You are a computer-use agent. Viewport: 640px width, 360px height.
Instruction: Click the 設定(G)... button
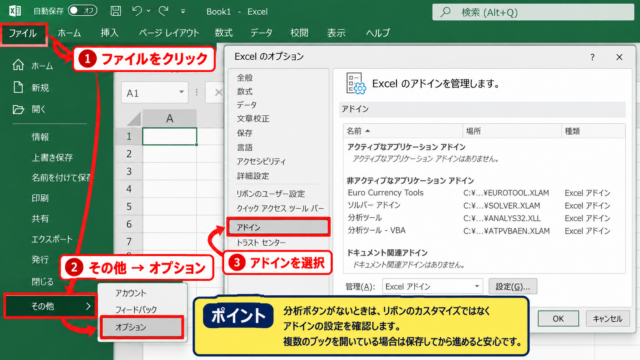pyautogui.click(x=513, y=287)
